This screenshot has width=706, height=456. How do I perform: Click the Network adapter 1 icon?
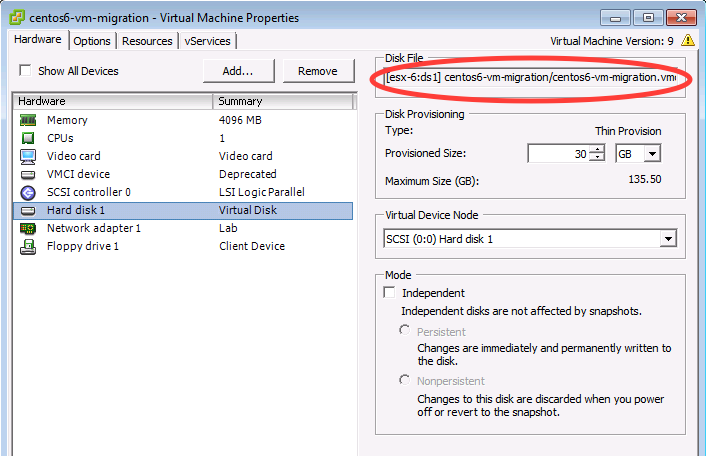pyautogui.click(x=28, y=228)
